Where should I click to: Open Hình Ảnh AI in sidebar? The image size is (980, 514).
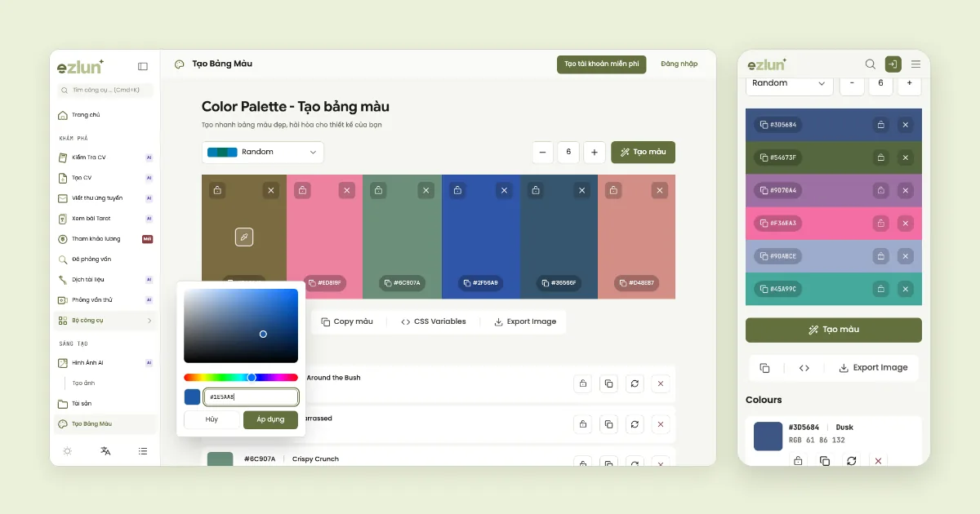pyautogui.click(x=104, y=362)
